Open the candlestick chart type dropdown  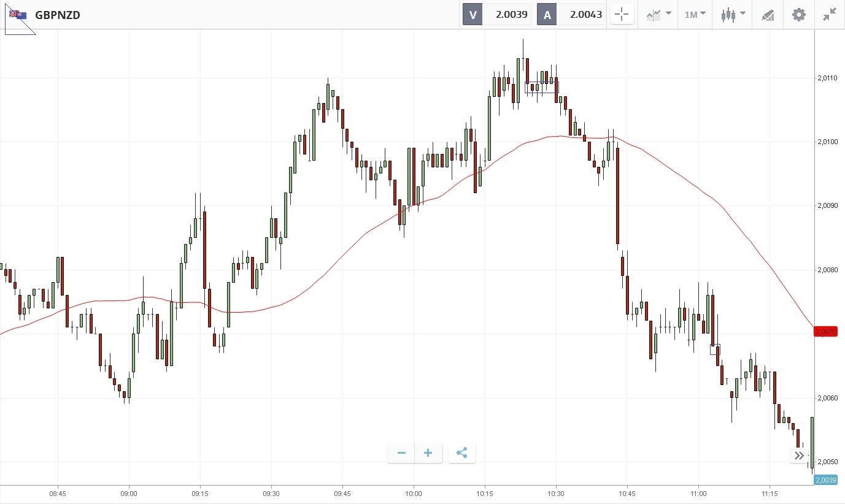point(733,15)
